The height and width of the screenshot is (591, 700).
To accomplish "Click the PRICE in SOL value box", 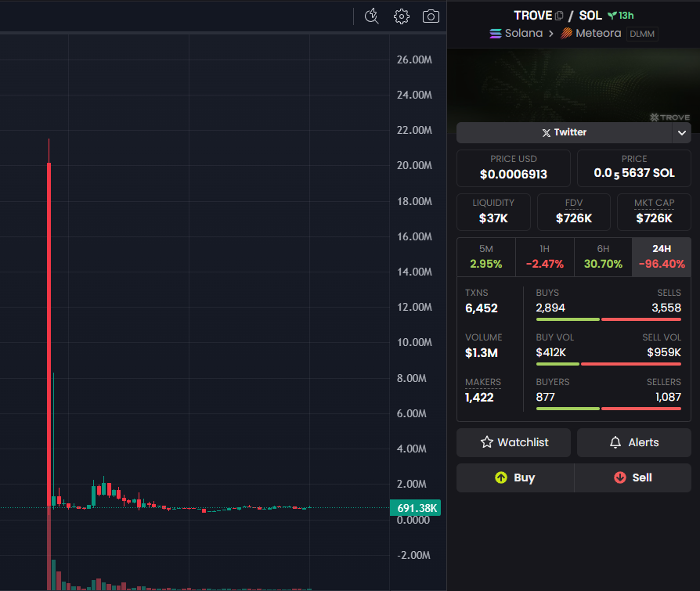I will [x=634, y=168].
